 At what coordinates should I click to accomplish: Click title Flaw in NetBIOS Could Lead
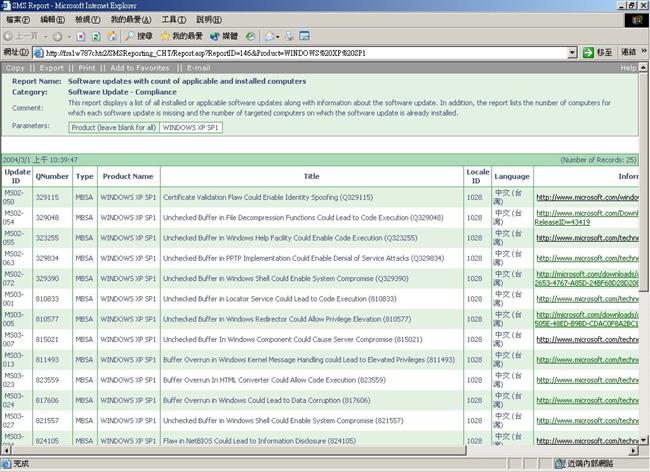click(259, 441)
